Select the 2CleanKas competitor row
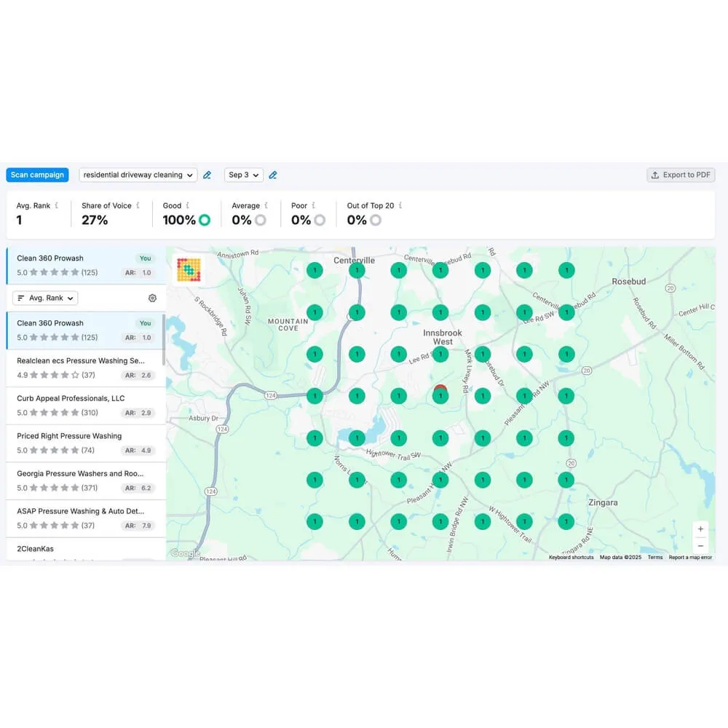 pyautogui.click(x=85, y=549)
